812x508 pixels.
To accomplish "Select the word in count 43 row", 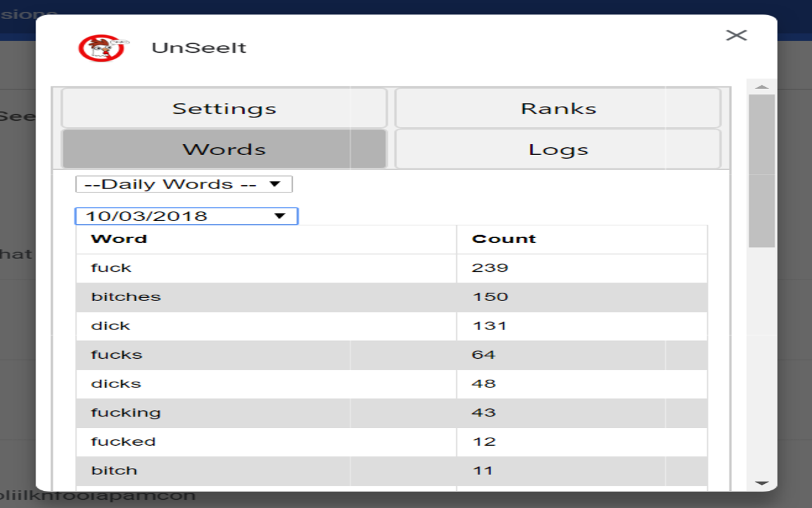I will 126,413.
